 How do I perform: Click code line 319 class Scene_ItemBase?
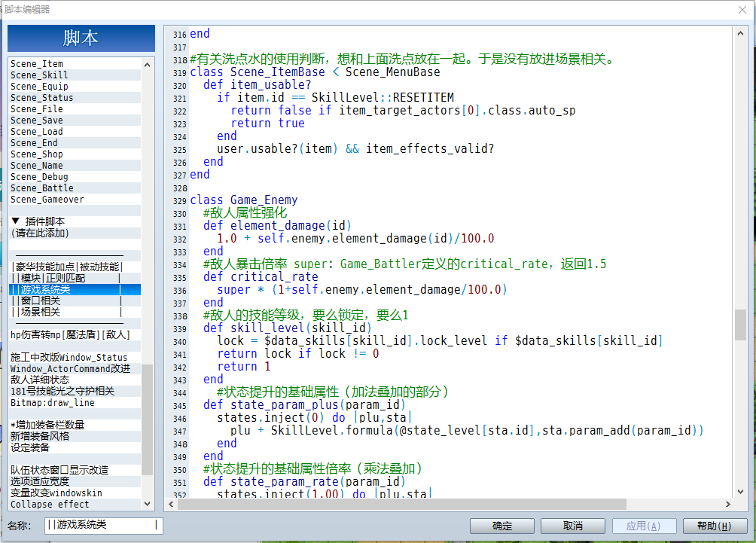315,72
